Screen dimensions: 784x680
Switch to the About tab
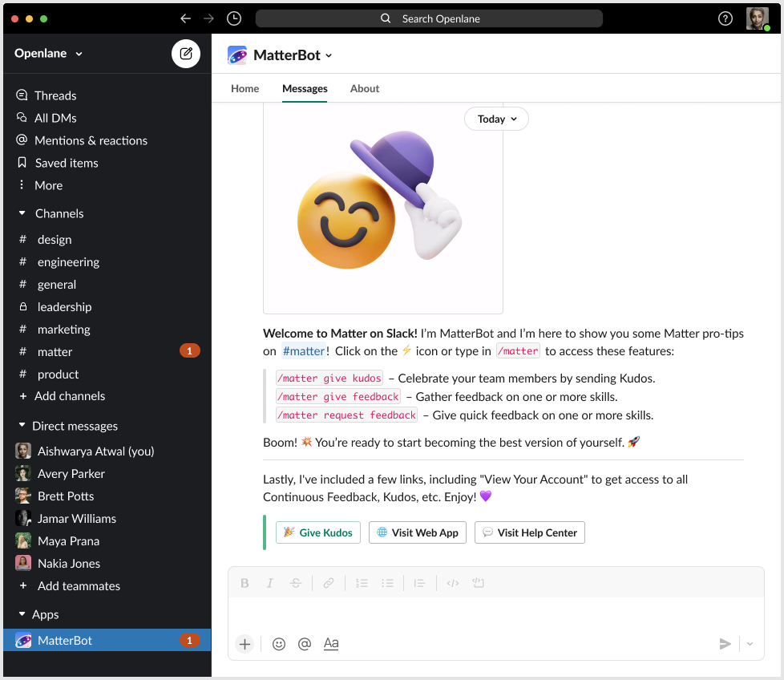click(x=365, y=88)
